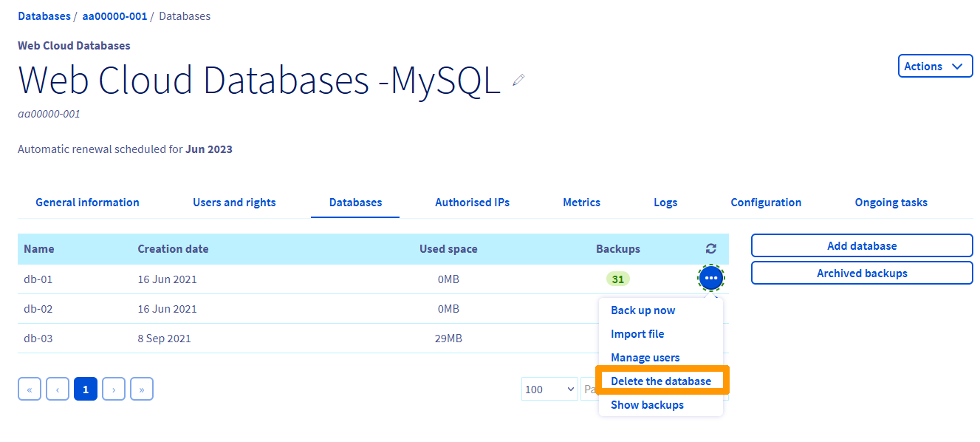
Task: Open the Actions dropdown
Action: click(935, 66)
